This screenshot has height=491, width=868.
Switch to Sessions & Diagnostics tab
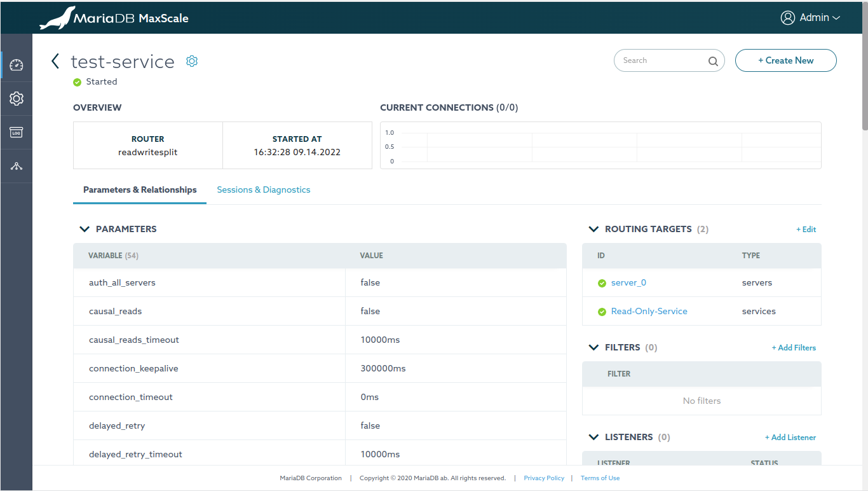pos(264,190)
